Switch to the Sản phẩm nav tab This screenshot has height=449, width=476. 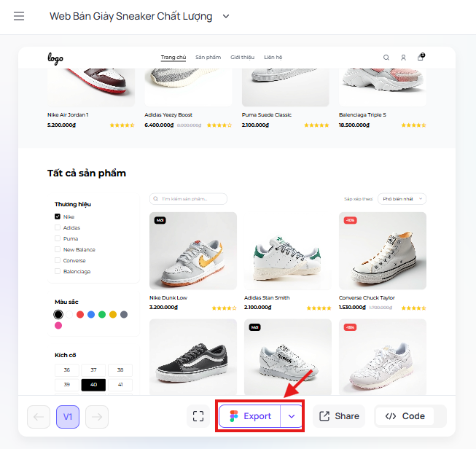pyautogui.click(x=208, y=58)
